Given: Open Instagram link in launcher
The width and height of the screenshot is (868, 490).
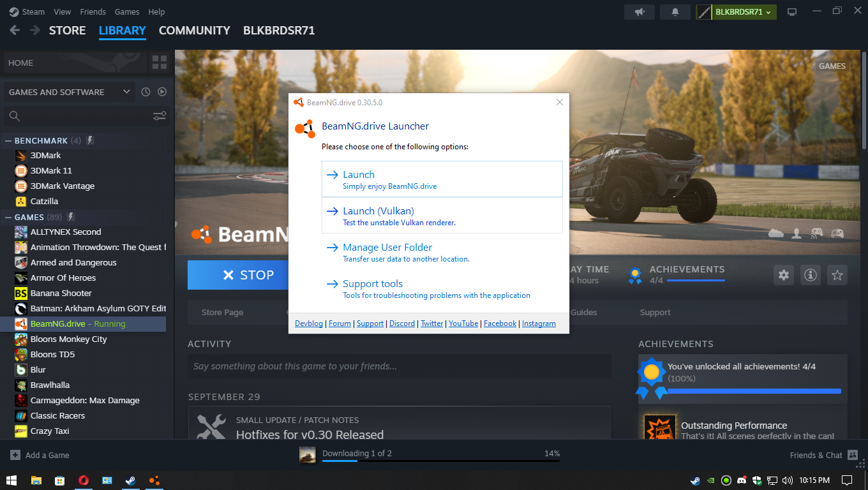Looking at the screenshot, I should tap(539, 323).
